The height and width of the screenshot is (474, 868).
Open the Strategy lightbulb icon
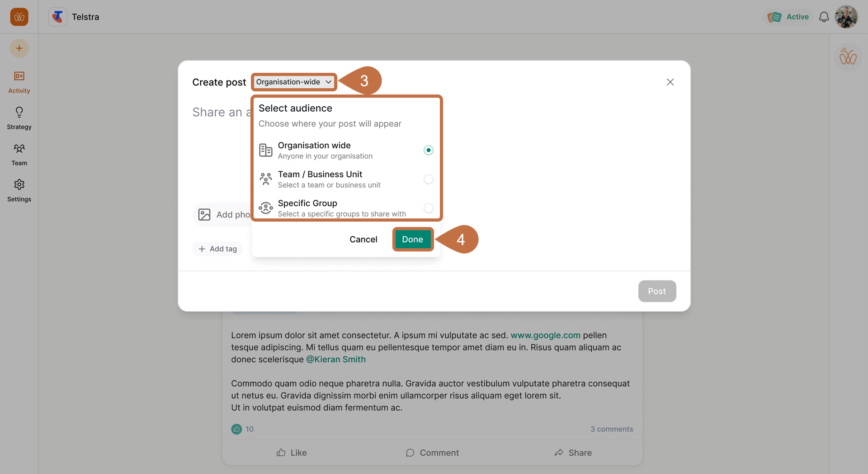point(19,112)
